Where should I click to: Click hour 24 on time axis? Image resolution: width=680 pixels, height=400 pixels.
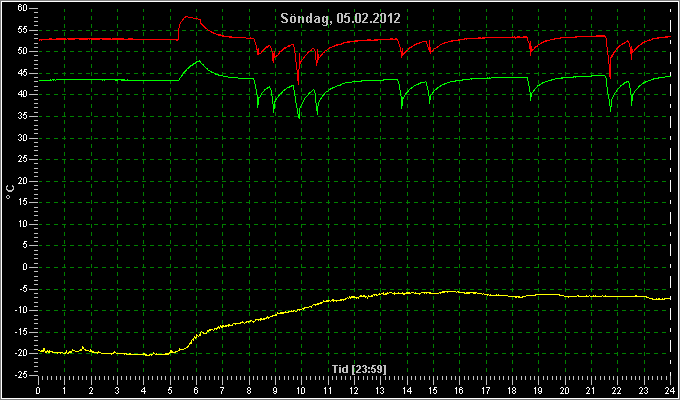pos(670,390)
